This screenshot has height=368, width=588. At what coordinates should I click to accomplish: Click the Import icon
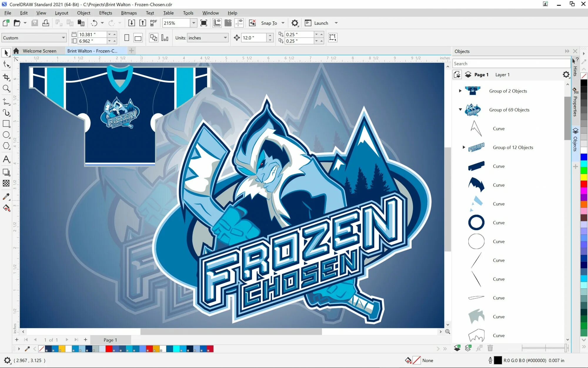132,23
